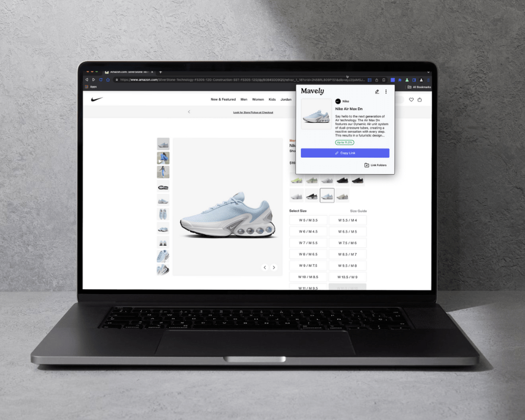Select size W 6.5 / M 5
525x420 pixels.
pos(348,232)
